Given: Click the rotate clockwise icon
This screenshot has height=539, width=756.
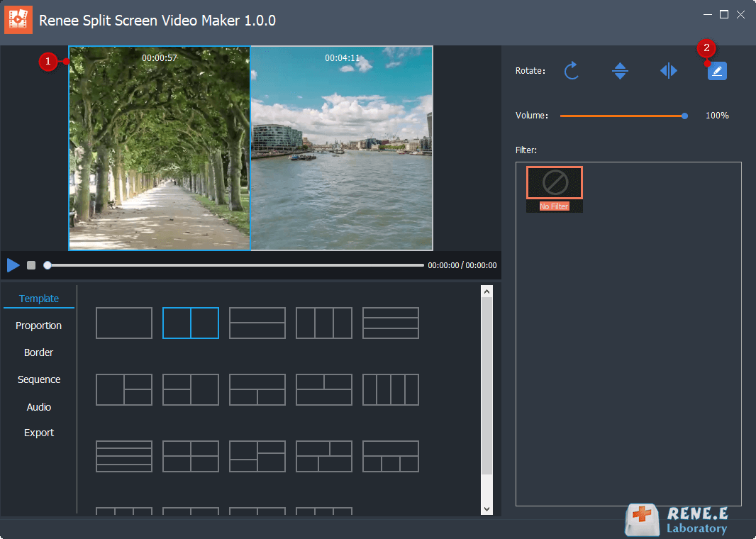Looking at the screenshot, I should [572, 71].
